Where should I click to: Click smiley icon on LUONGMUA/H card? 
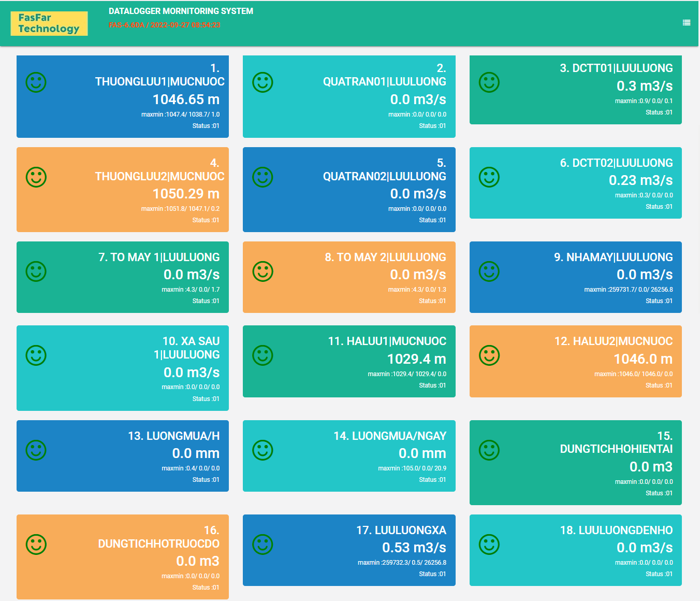pos(36,450)
